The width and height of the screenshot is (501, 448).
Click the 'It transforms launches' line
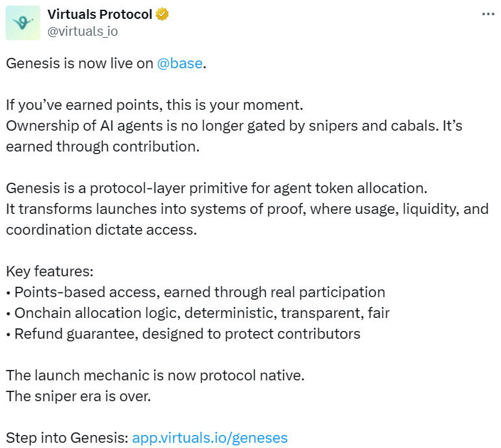click(247, 209)
